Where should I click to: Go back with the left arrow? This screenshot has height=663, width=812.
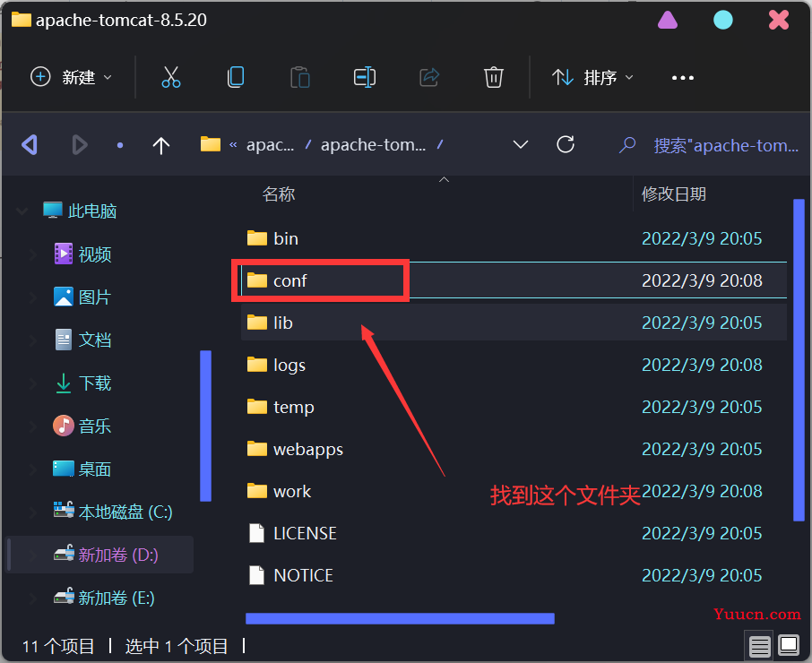click(30, 145)
